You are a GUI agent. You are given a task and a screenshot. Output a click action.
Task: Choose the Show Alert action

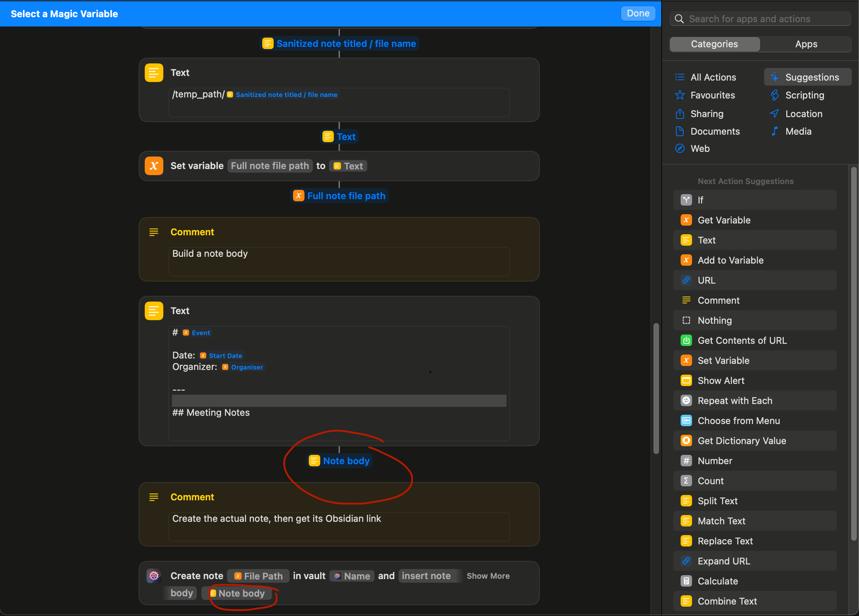click(720, 380)
